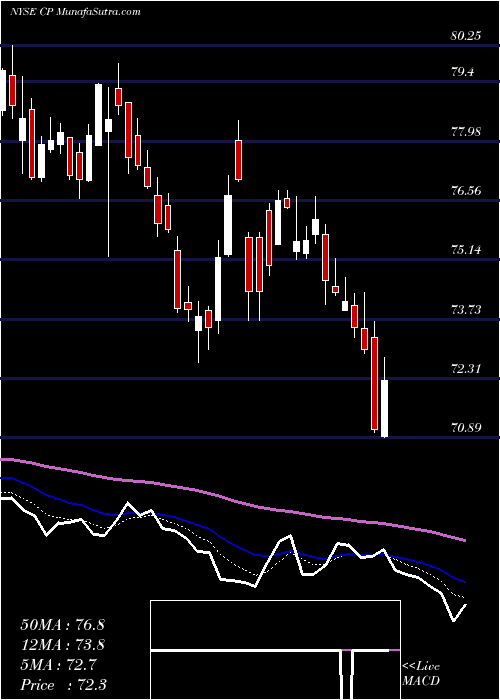Click the 77.98 price level label
Image resolution: width=500 pixels, height=700 pixels.
pyautogui.click(x=467, y=132)
